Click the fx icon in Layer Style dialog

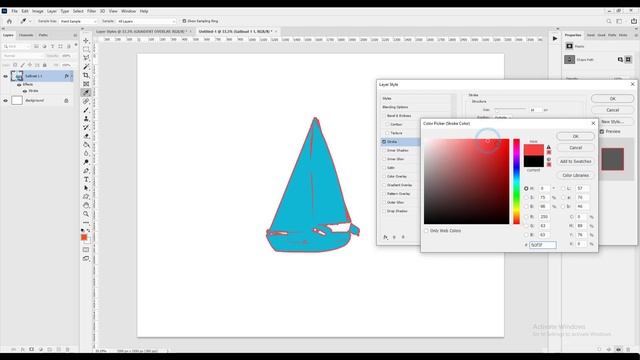385,237
